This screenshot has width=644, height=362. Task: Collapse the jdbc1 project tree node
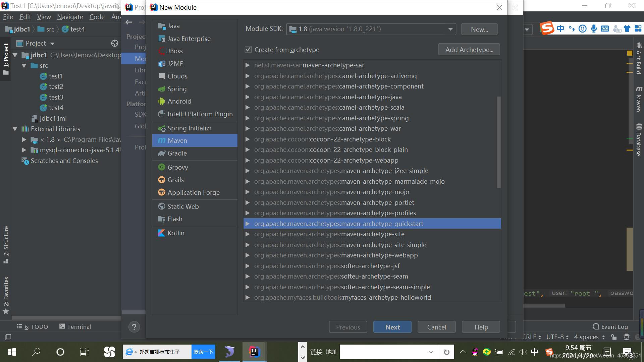click(x=15, y=55)
